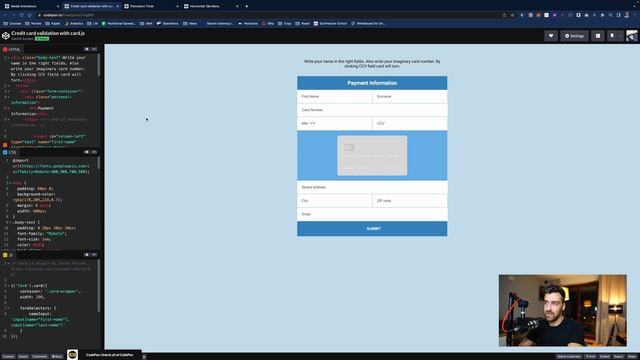Click the Email input field
Viewport: 640px width, 360px height.
tap(372, 214)
